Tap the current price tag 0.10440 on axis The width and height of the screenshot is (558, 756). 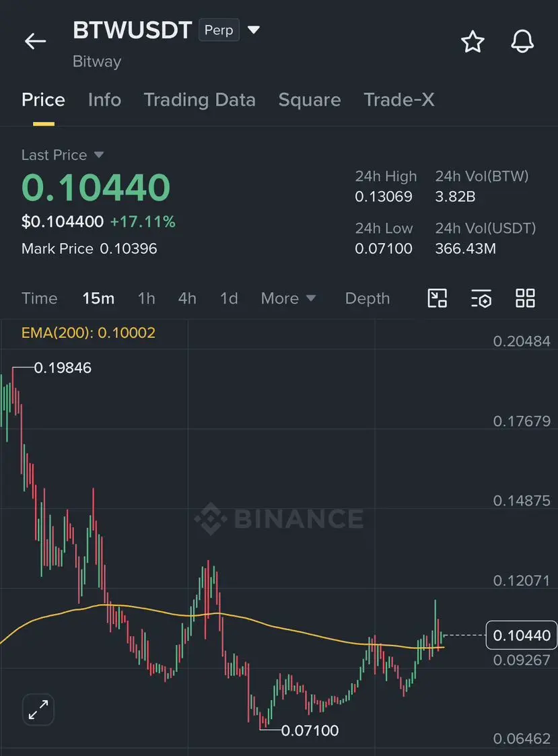(x=522, y=635)
